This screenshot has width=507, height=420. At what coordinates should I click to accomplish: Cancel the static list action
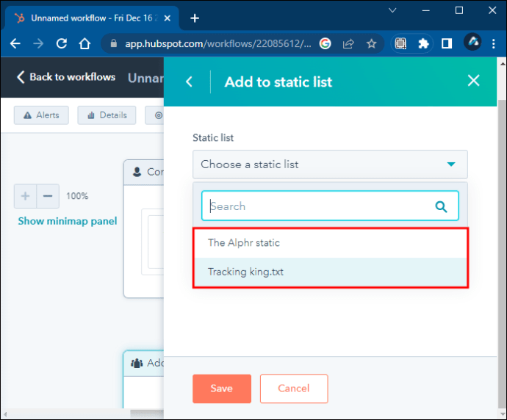pyautogui.click(x=294, y=388)
